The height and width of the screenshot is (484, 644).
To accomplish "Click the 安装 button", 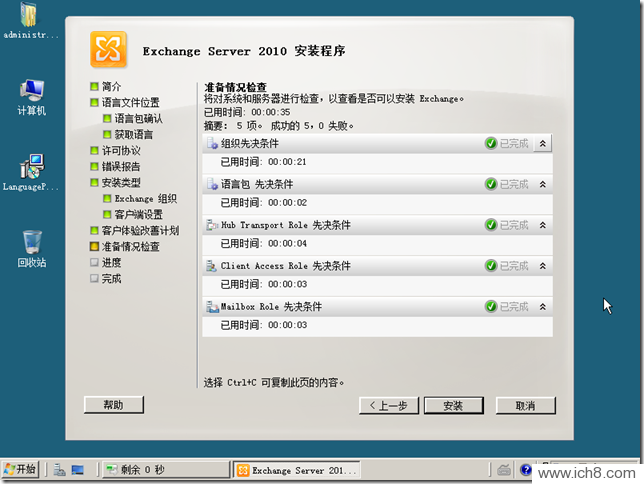I will pyautogui.click(x=453, y=406).
